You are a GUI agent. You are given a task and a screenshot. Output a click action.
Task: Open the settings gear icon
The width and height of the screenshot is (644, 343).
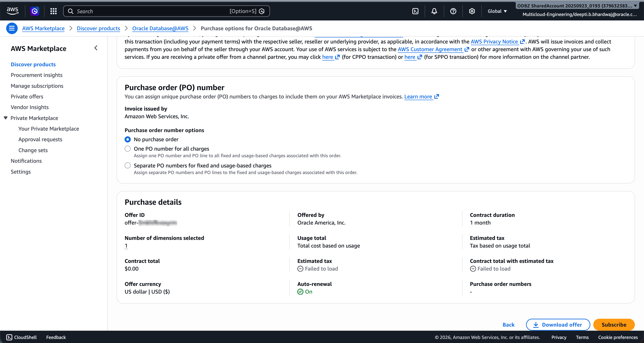[x=472, y=11]
